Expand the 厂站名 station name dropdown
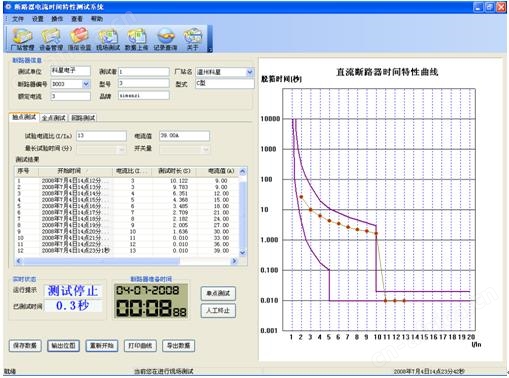 250,72
